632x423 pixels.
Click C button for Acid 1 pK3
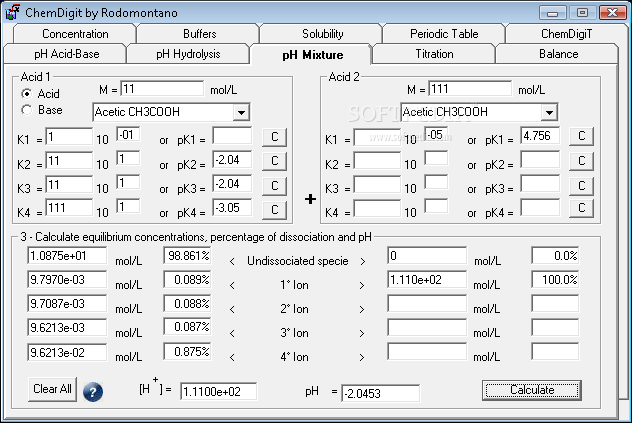tap(274, 185)
